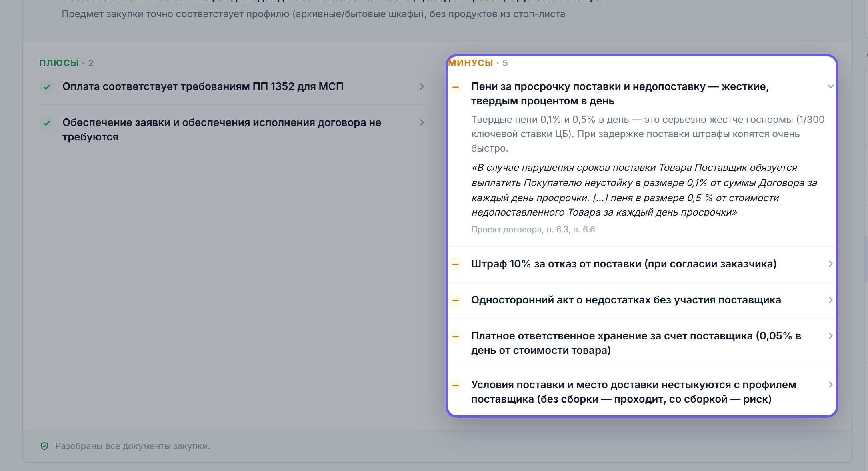Collapse the Пени за просрочку item chevron
The height and width of the screenshot is (471, 868).
point(830,86)
